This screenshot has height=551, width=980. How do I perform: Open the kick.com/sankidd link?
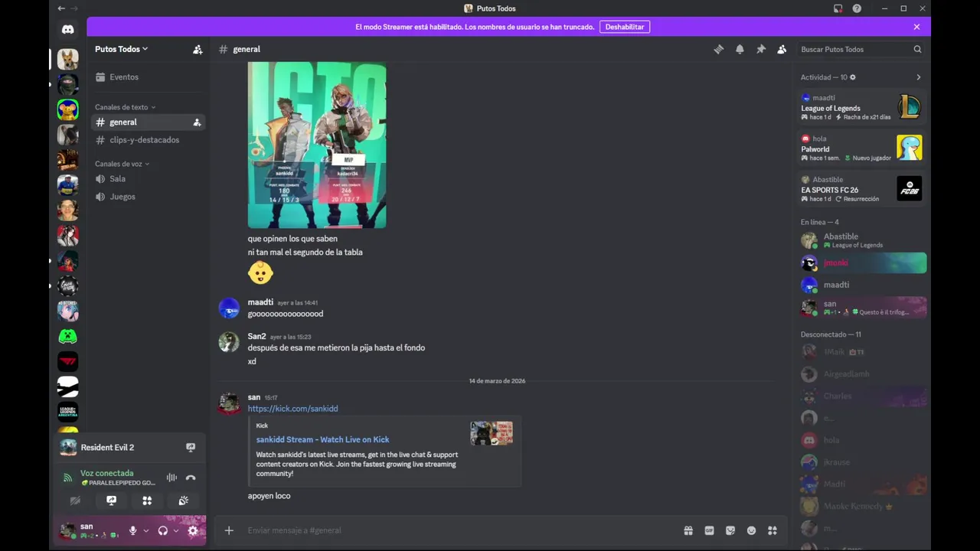coord(292,409)
